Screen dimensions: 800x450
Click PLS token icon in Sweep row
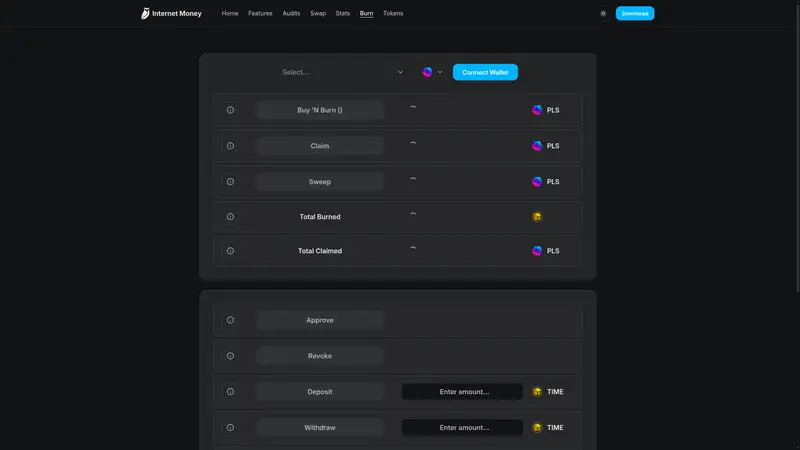coord(537,182)
